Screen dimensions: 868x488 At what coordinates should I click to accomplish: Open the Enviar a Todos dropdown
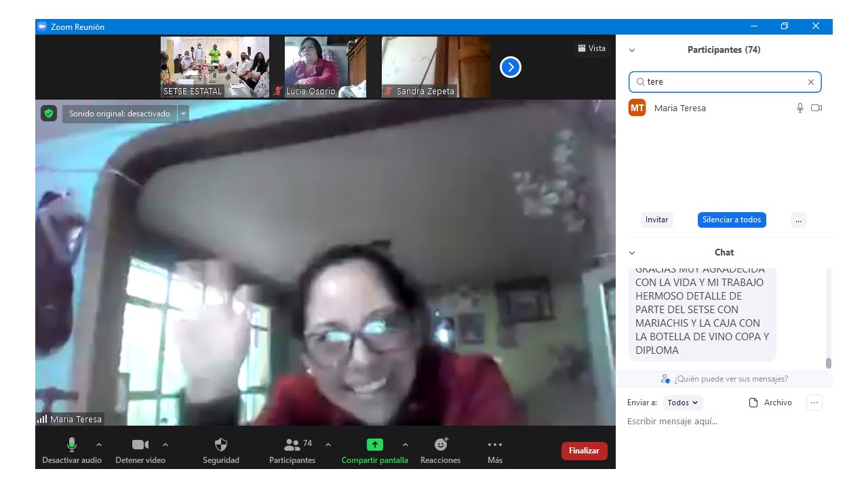[683, 403]
